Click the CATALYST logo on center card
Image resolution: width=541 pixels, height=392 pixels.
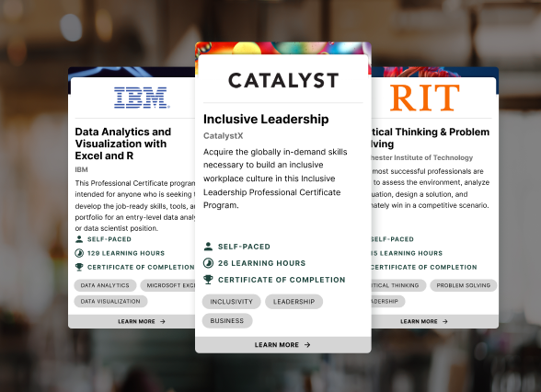point(283,80)
